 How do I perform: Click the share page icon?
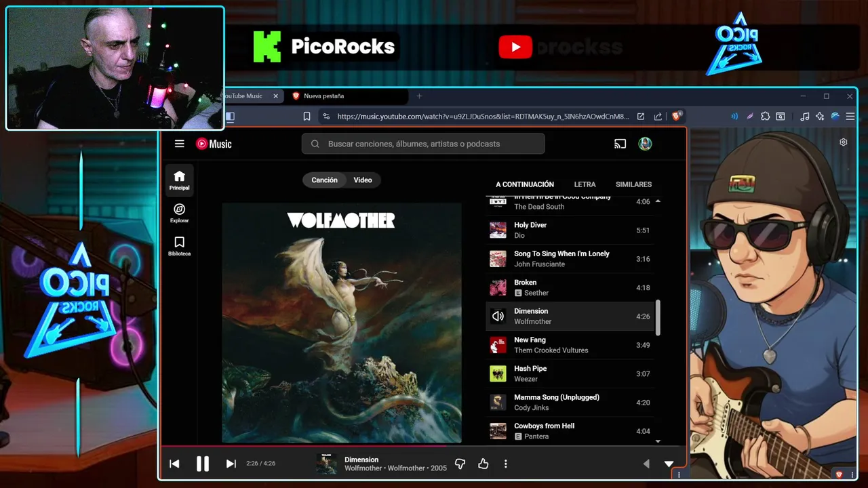pos(658,117)
